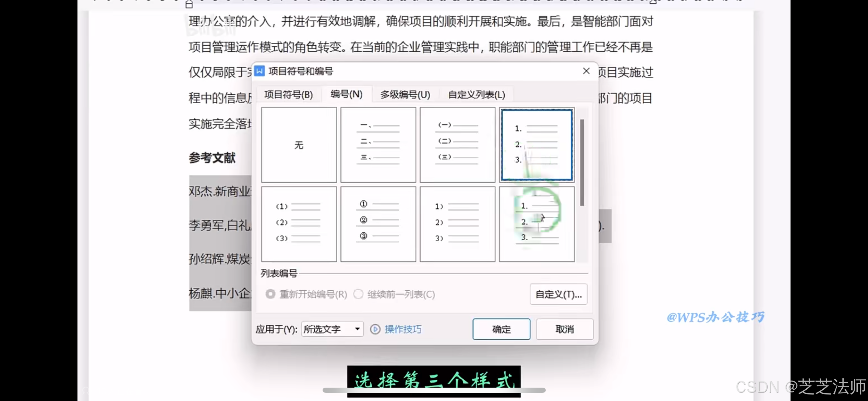This screenshot has width=868, height=401.
Task: Click the numbering styles vertical scrollbar
Action: click(582, 163)
